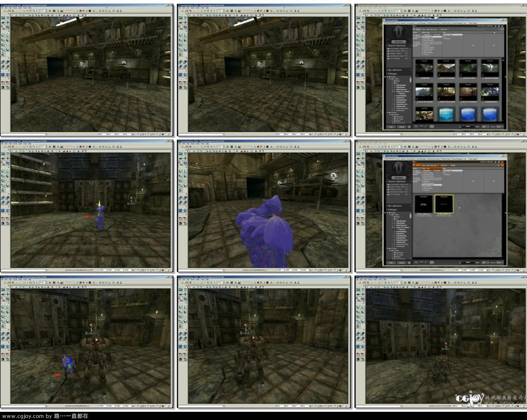Viewport: 527px width, 420px height.
Task: Open Sort by dropdown in top-right Content Browser
Action: click(x=500, y=127)
